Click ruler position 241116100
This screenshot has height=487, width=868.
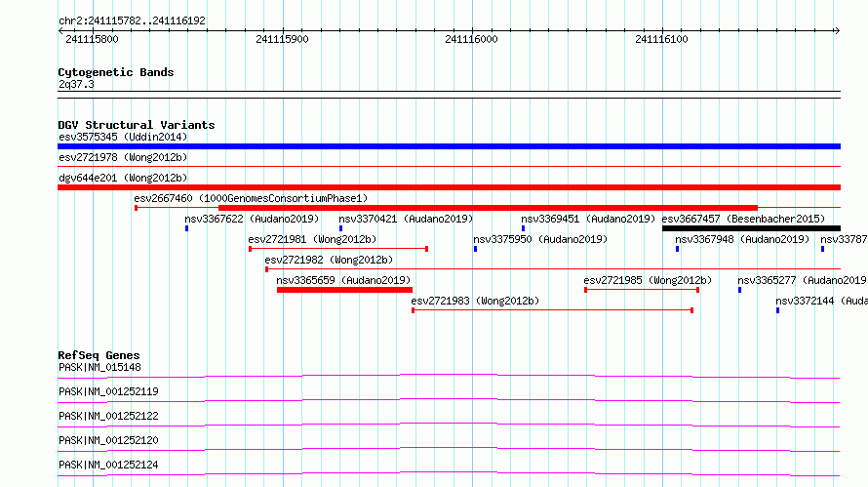pyautogui.click(x=661, y=39)
